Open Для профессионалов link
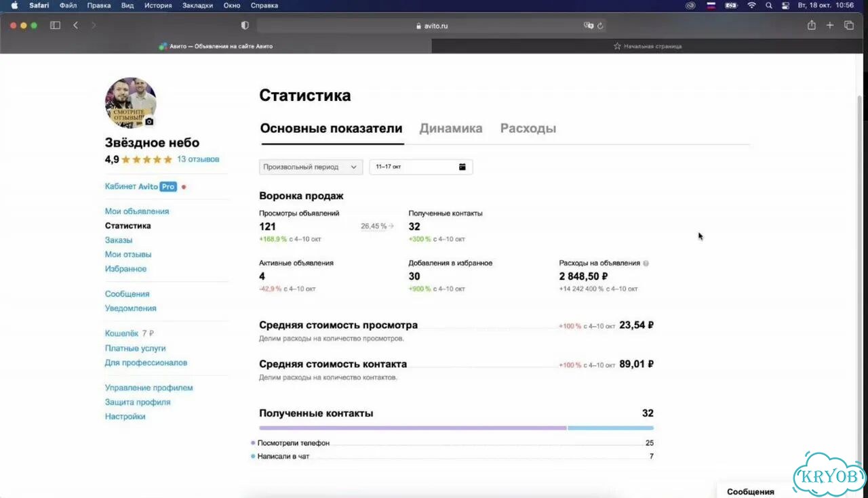 (x=146, y=362)
